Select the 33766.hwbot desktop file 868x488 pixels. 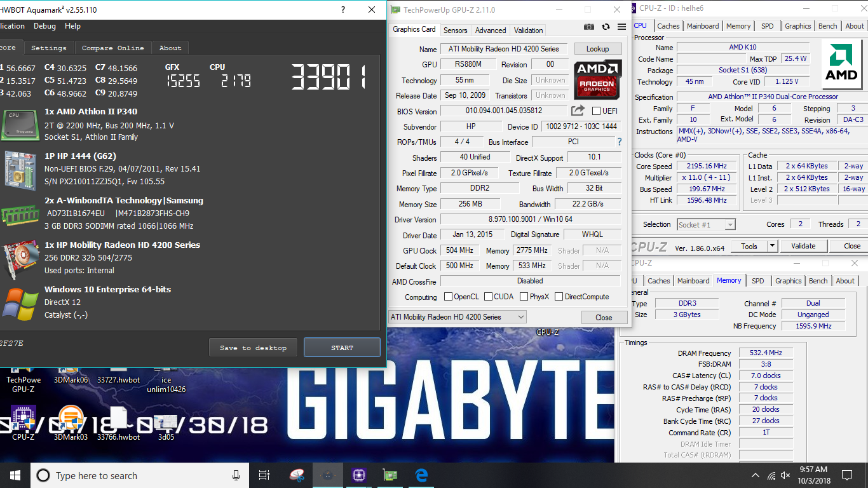tap(118, 423)
